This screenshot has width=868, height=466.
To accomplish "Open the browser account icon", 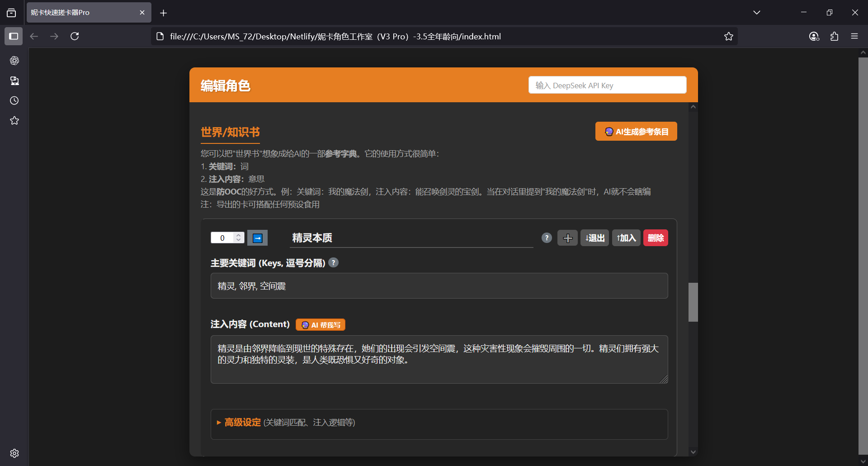I will click(814, 36).
